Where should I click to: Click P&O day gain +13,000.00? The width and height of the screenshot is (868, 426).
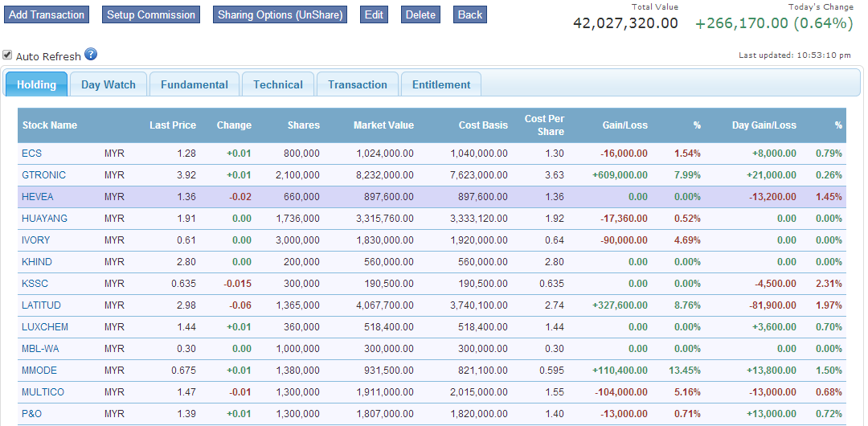772,414
